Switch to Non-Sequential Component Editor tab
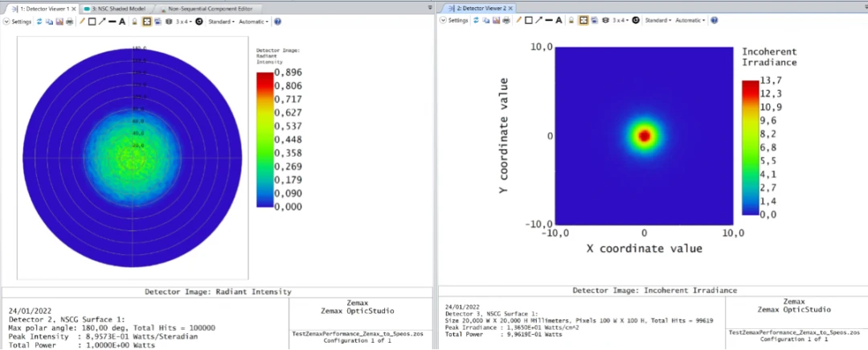 [x=206, y=9]
